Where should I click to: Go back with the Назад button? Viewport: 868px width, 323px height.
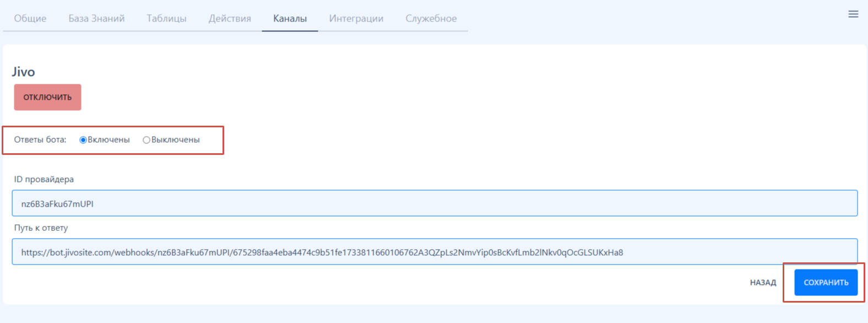point(763,282)
